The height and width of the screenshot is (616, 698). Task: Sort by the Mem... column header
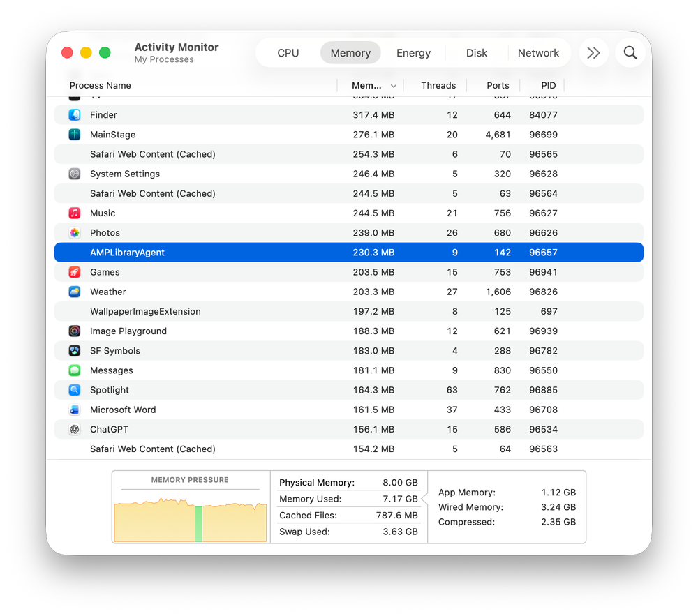(366, 85)
